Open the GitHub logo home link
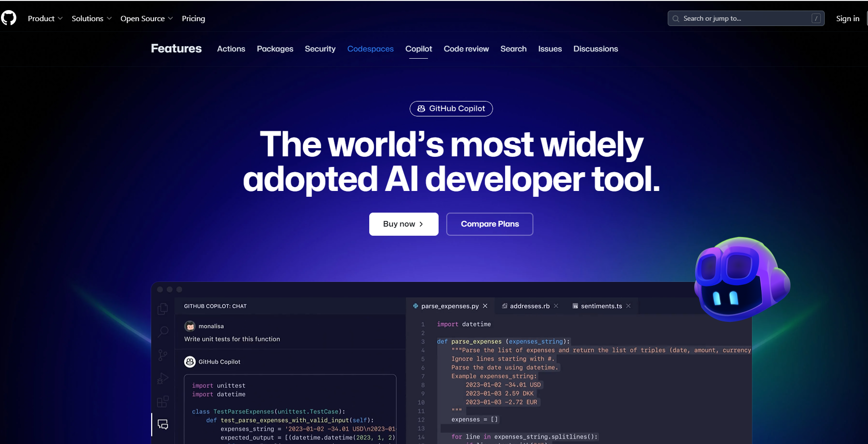868x444 pixels. [9, 18]
